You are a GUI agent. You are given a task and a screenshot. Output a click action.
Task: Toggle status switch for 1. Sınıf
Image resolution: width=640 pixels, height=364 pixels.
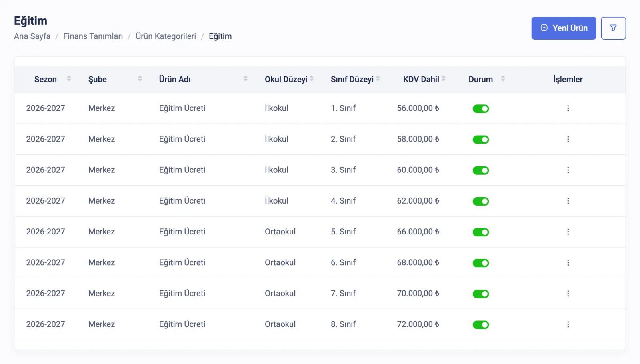pos(481,109)
